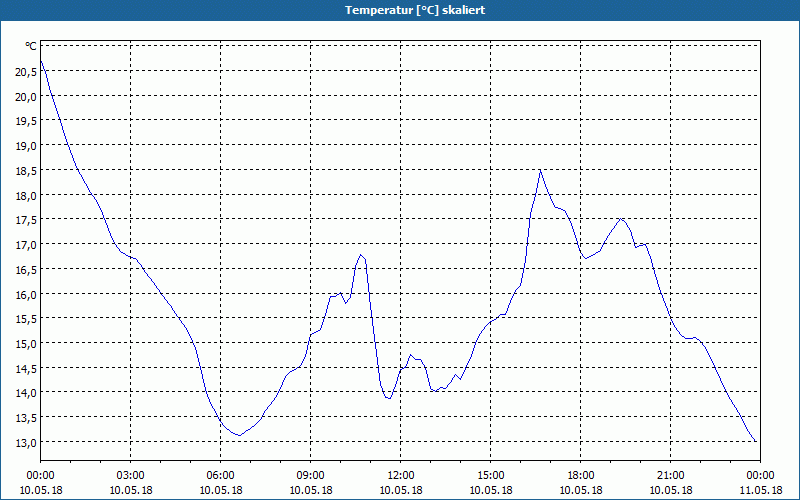The width and height of the screenshot is (800, 500).
Task: Click the 00:00 time label above 10.05.18
Action: (40, 476)
